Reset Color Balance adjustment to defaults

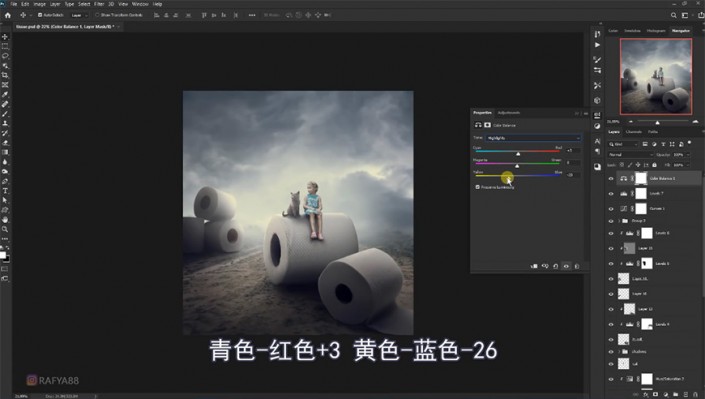(x=556, y=266)
